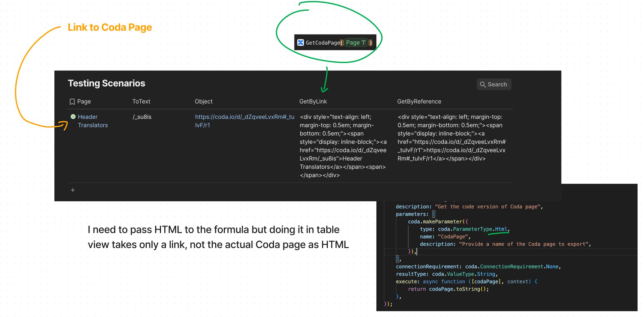Click the Search button in Testing Scenarios table
This screenshot has height=317, width=644.
(494, 84)
